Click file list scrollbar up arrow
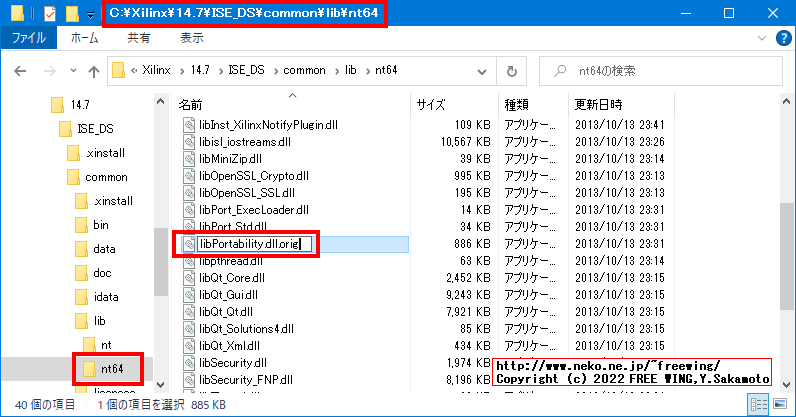 click(787, 102)
